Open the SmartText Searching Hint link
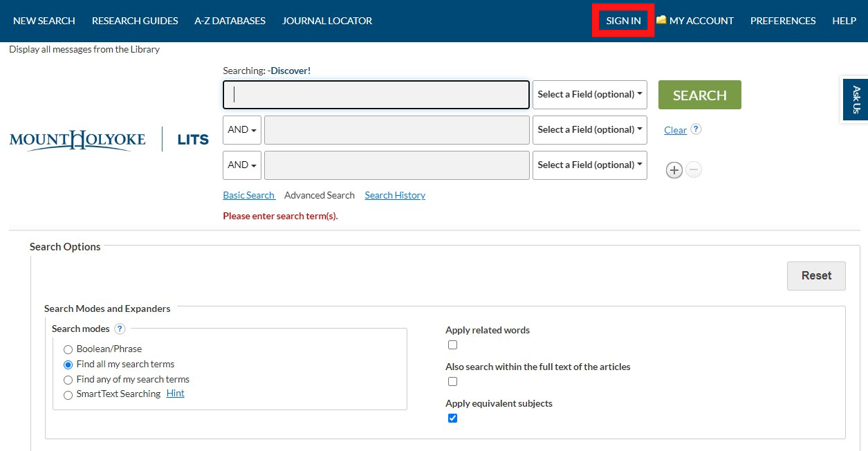Image resolution: width=868 pixels, height=451 pixels. click(175, 393)
